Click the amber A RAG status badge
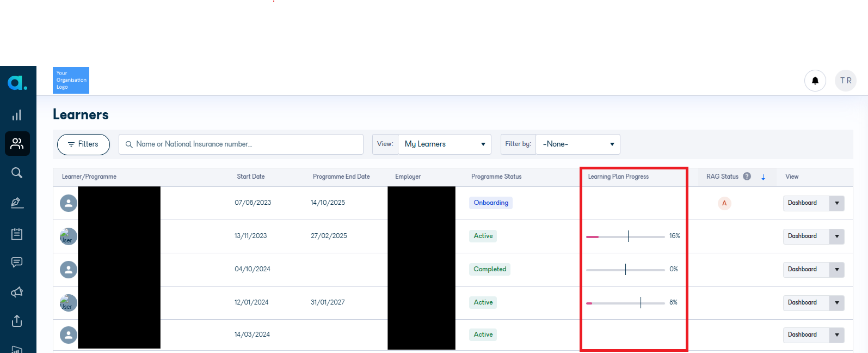This screenshot has width=868, height=353. pyautogui.click(x=724, y=203)
